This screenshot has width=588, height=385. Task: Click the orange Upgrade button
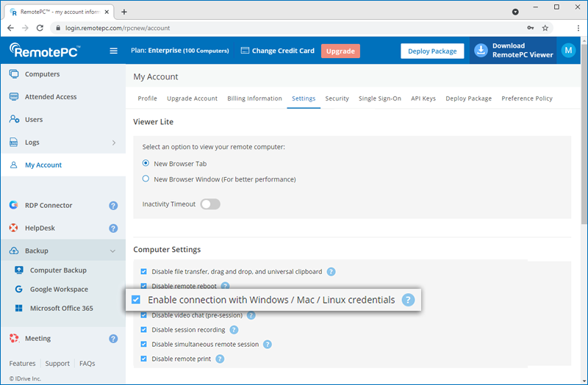click(x=340, y=51)
